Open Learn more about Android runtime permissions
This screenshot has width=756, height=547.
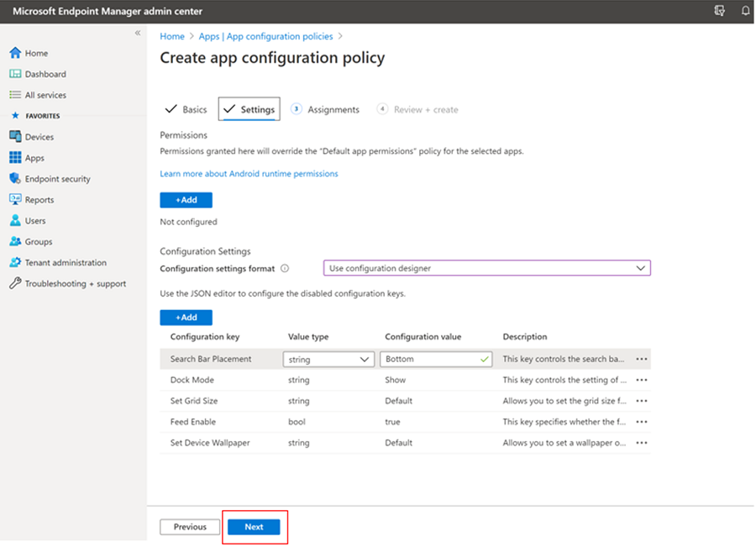click(x=249, y=174)
